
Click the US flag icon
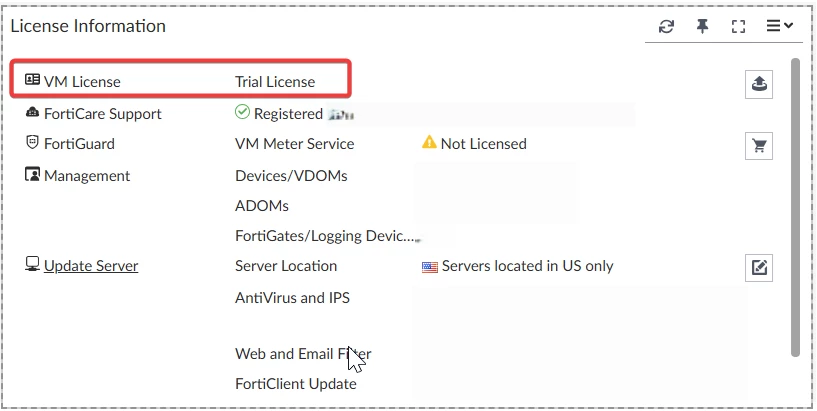[430, 267]
